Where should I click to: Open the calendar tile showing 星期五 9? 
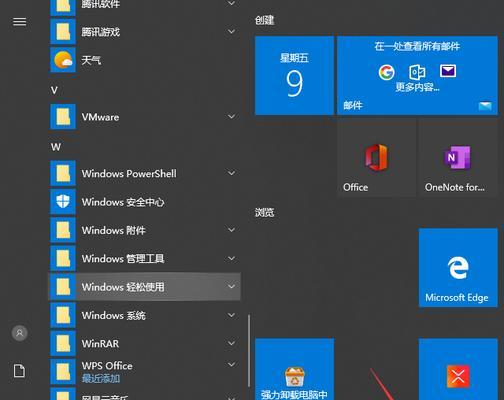pos(295,76)
